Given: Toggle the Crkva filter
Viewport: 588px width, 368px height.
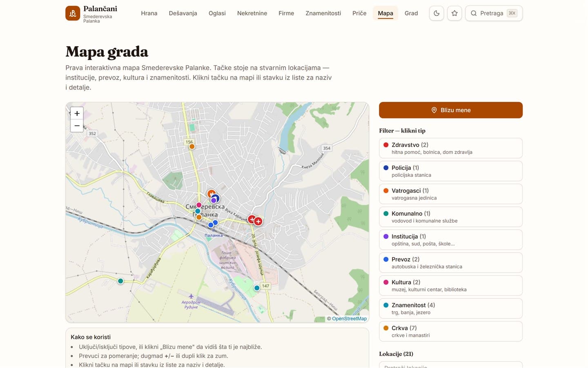Looking at the screenshot, I should [451, 331].
